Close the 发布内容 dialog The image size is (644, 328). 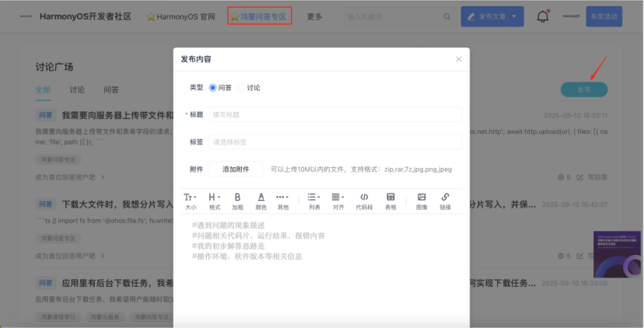click(x=458, y=59)
